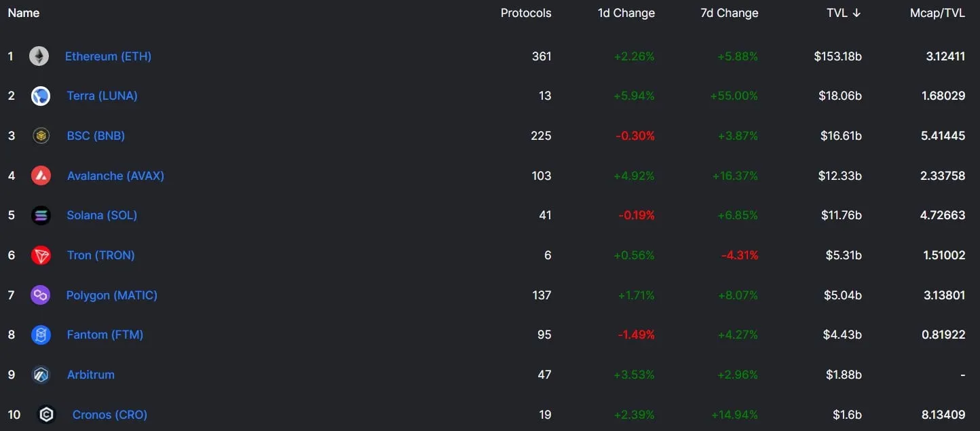Click the Fantom logo icon
The height and width of the screenshot is (431, 980).
pos(41,335)
